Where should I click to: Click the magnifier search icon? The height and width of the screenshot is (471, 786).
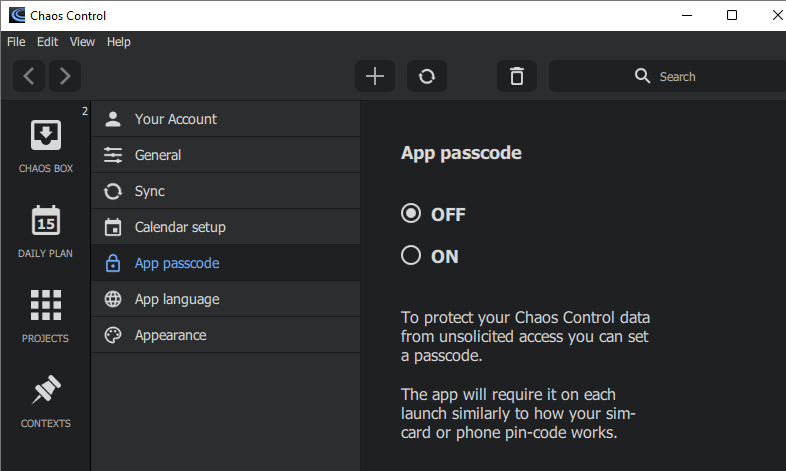[642, 76]
